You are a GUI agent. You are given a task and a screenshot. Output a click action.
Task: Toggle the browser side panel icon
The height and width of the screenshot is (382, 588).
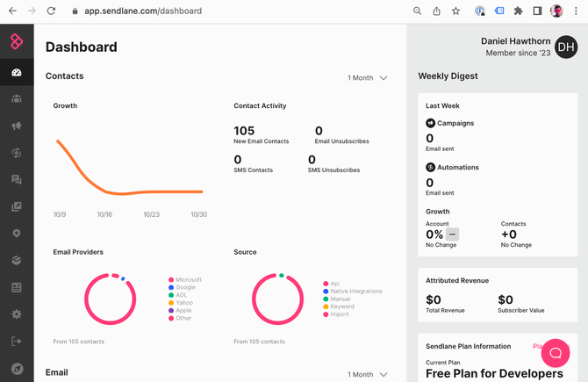click(x=537, y=11)
